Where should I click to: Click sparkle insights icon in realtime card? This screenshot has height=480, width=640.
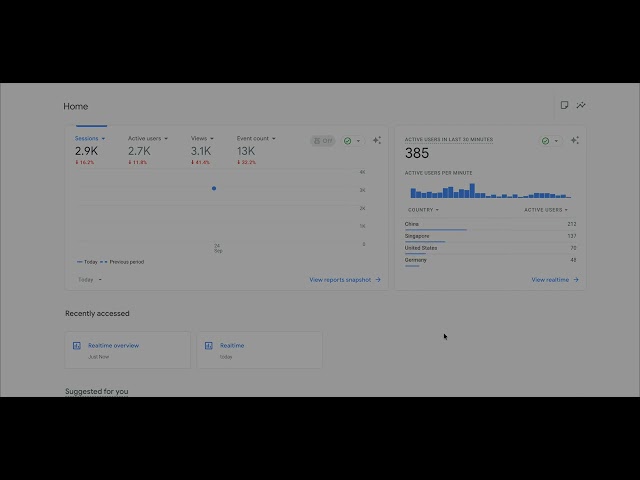point(575,140)
